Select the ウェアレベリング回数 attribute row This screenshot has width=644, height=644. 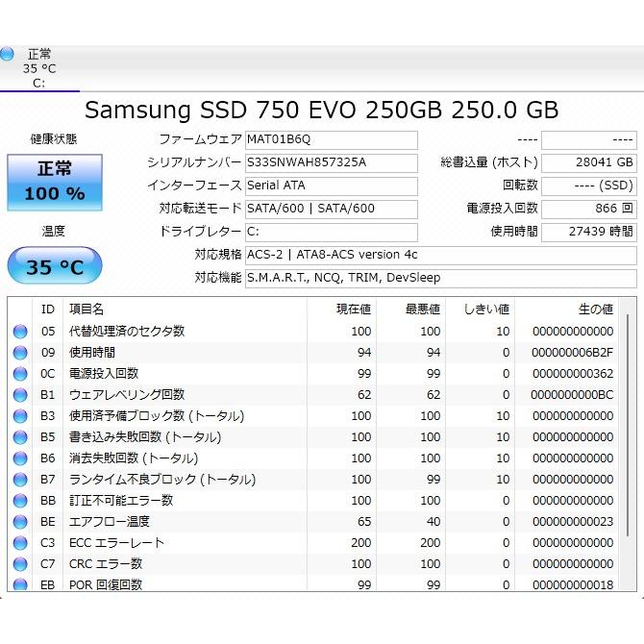click(x=314, y=395)
